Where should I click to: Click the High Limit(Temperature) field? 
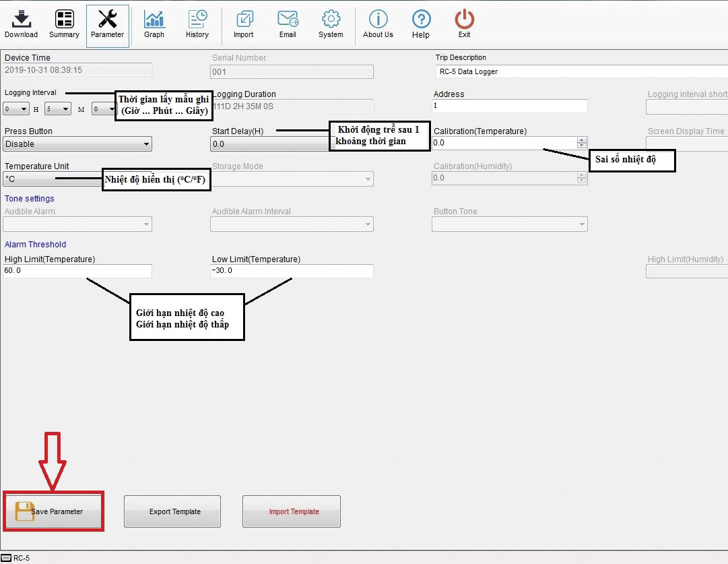click(77, 271)
